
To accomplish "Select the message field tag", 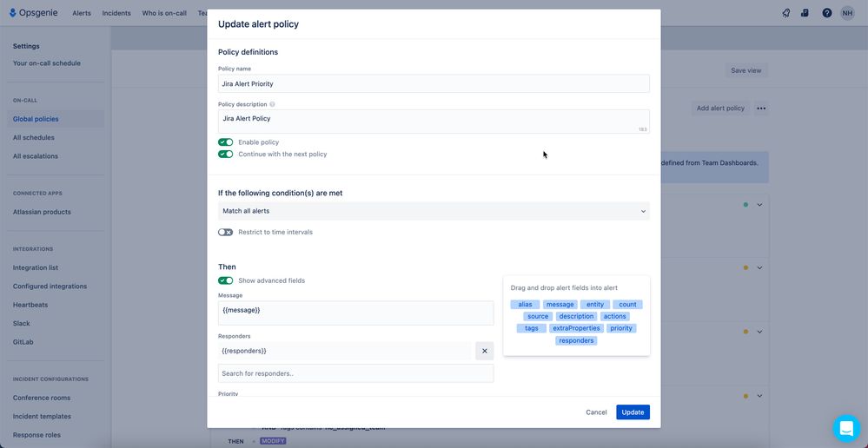I will pos(560,304).
